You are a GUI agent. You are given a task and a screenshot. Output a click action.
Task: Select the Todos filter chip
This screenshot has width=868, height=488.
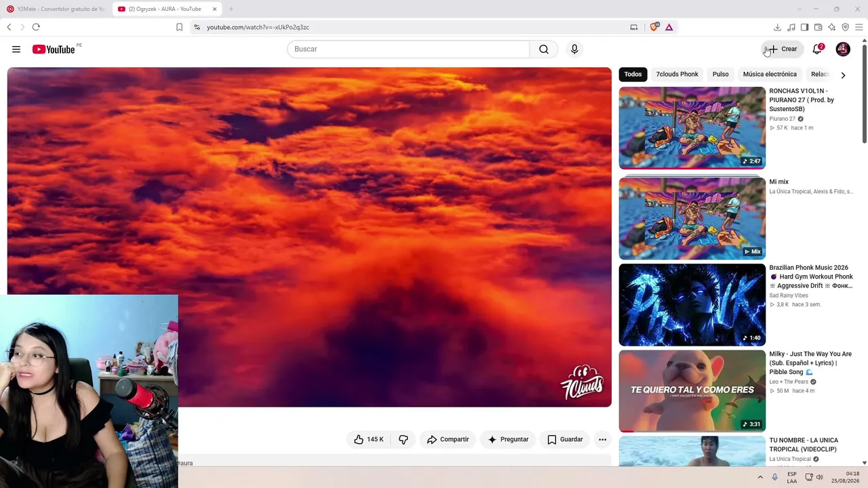[x=633, y=74]
